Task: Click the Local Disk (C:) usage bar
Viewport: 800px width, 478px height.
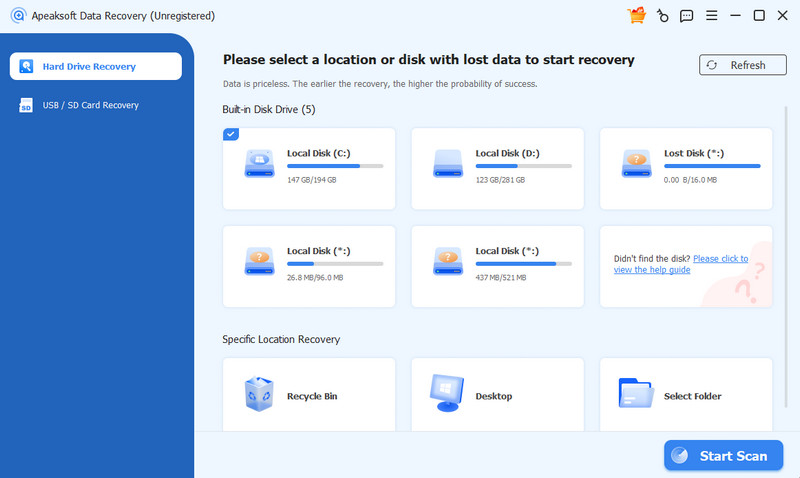Action: click(335, 166)
